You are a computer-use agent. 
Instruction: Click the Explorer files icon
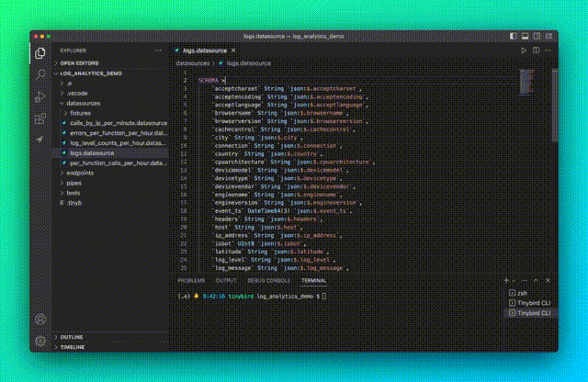[40, 52]
